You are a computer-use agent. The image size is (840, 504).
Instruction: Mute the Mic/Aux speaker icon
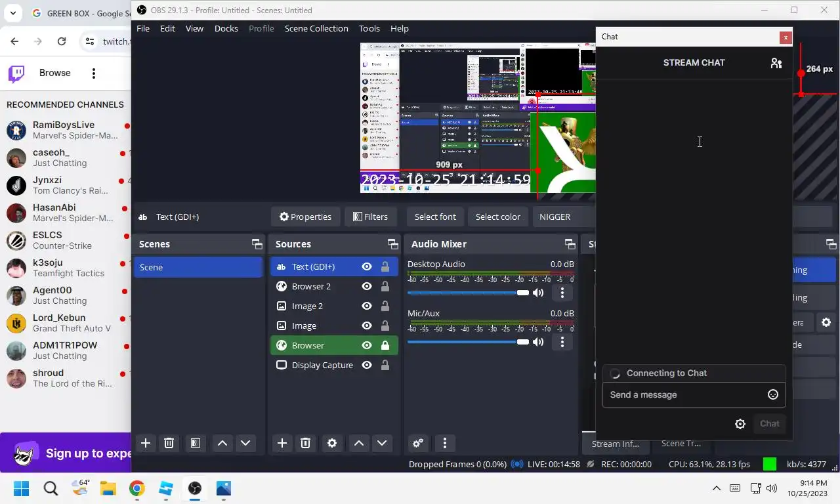tap(538, 342)
